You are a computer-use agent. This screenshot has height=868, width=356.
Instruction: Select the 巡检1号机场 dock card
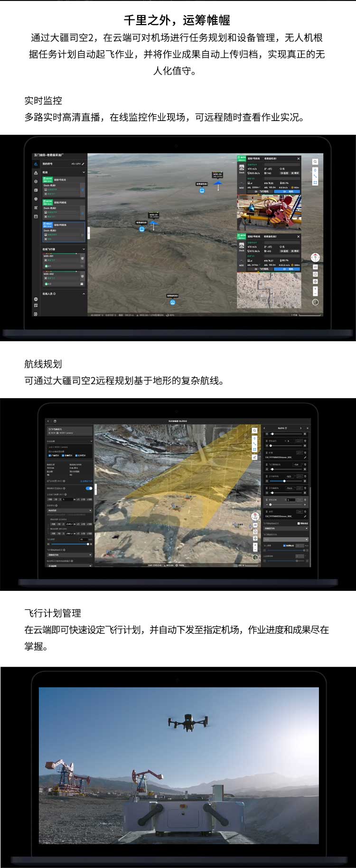click(x=64, y=187)
